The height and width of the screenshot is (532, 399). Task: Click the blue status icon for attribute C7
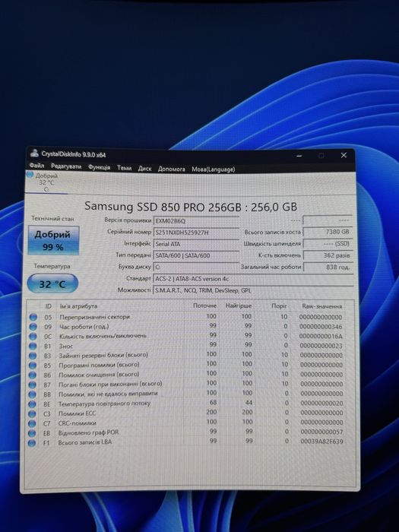[32, 423]
